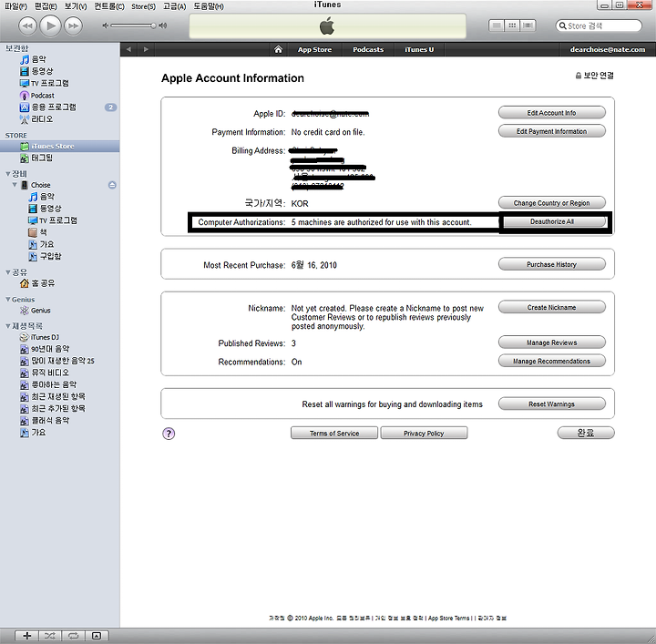Screen dimensions: 656x644
Task: Open the 컨트롤(C) menu
Action: pos(108,6)
